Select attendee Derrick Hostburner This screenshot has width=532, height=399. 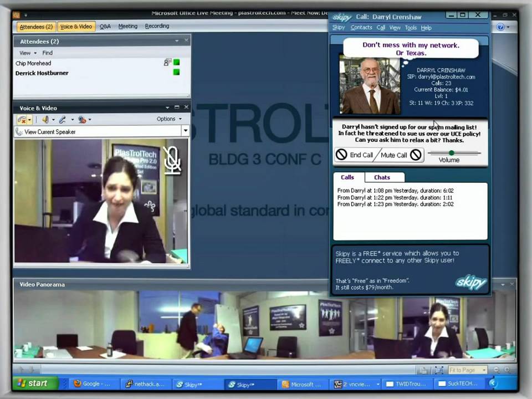[42, 73]
